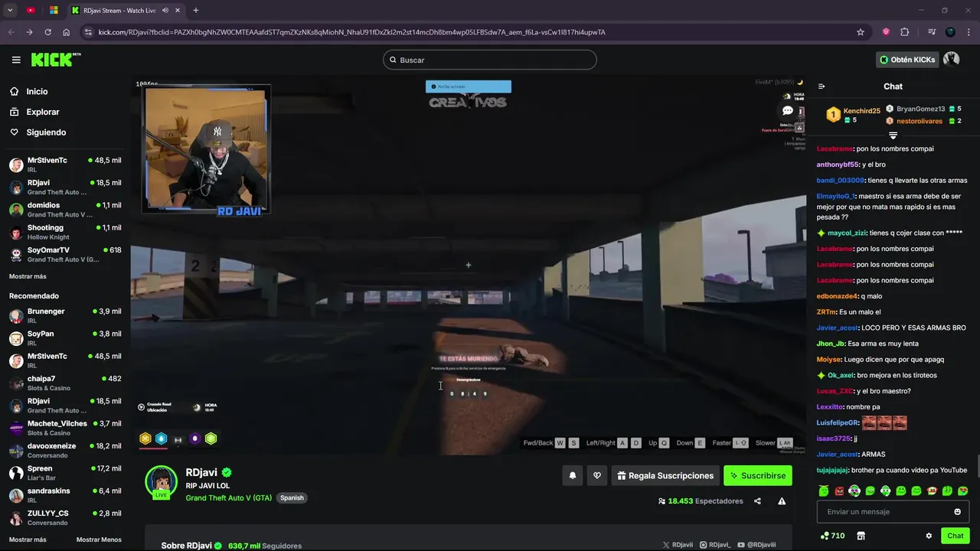The width and height of the screenshot is (980, 551).
Task: Open domidios channel in followed list
Action: coord(65,210)
